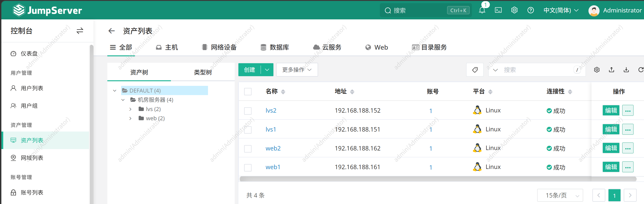The image size is (644, 204).
Task: Click the user list person icon
Action: click(x=14, y=88)
